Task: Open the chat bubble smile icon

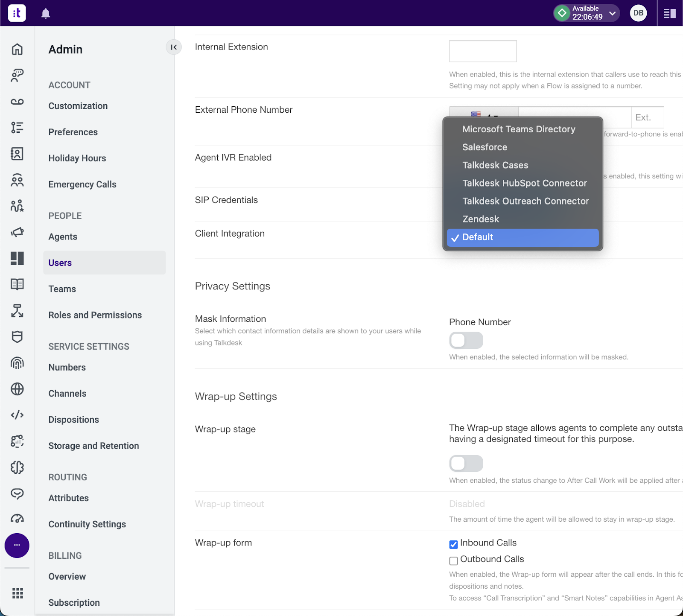Action: click(x=17, y=493)
